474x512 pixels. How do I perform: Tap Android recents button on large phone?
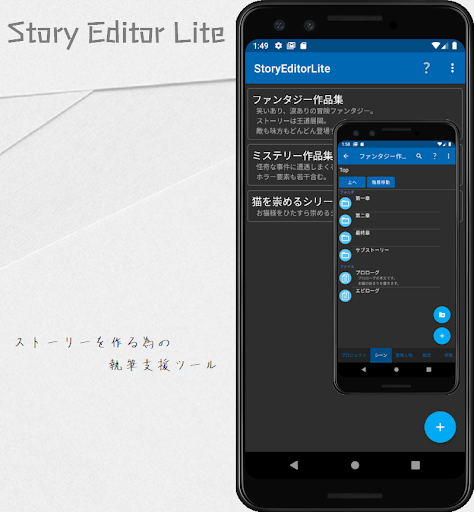(415, 465)
